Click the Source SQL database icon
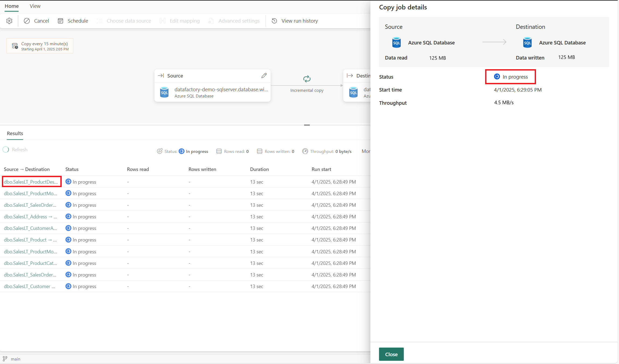The width and height of the screenshot is (619, 364). [x=164, y=92]
